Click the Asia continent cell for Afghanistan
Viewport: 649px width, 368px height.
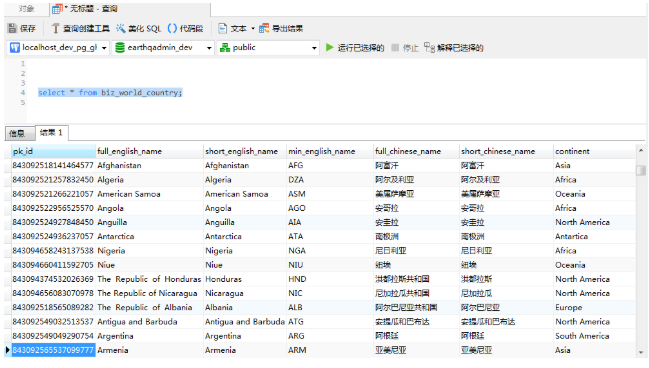[x=594, y=166]
